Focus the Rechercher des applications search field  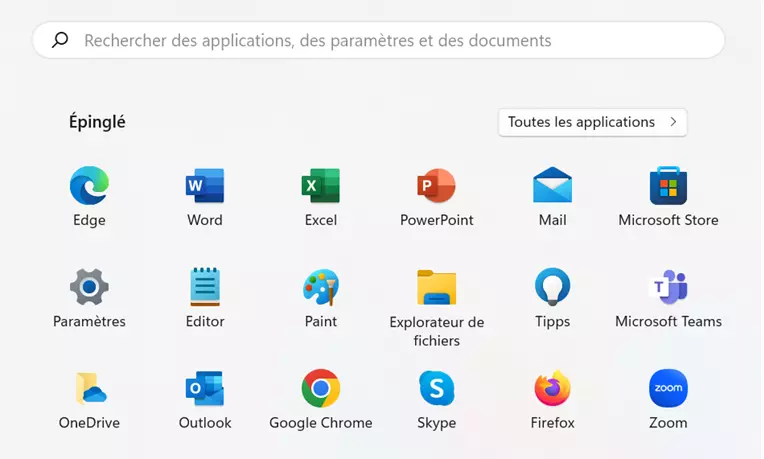(x=379, y=40)
